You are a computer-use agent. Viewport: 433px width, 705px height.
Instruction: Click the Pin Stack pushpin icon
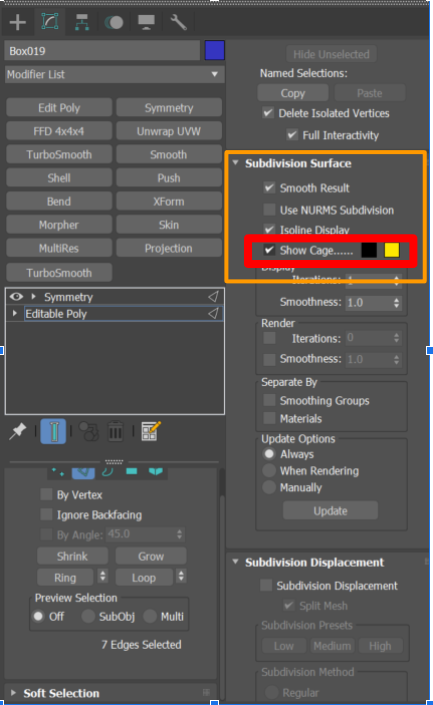click(x=18, y=432)
